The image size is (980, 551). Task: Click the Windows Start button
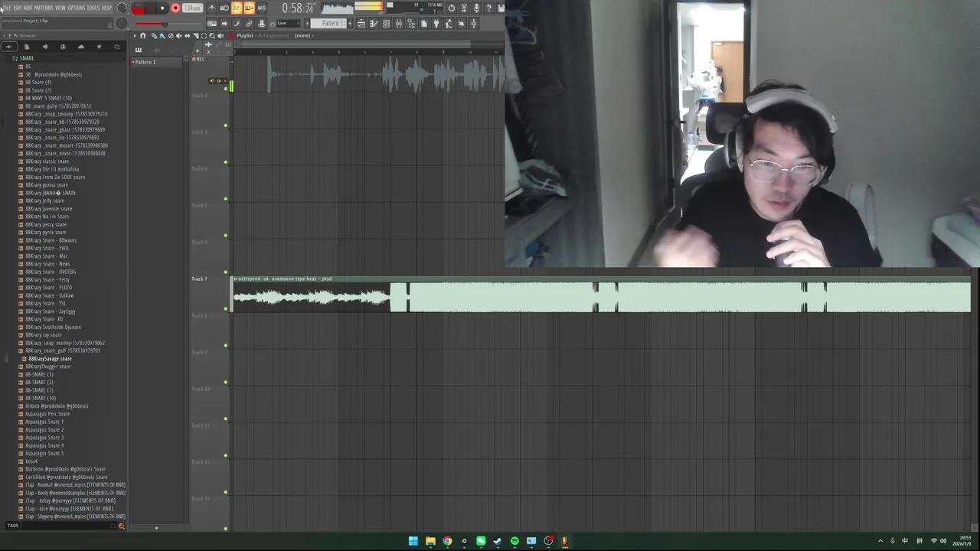pyautogui.click(x=413, y=541)
